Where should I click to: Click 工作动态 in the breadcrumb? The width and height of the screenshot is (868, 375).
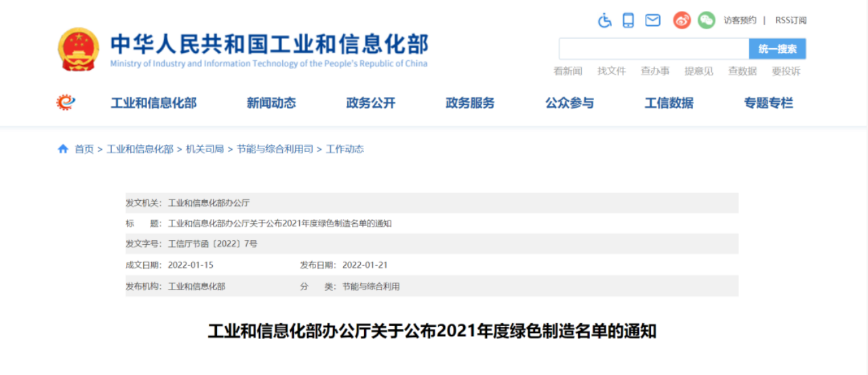344,149
